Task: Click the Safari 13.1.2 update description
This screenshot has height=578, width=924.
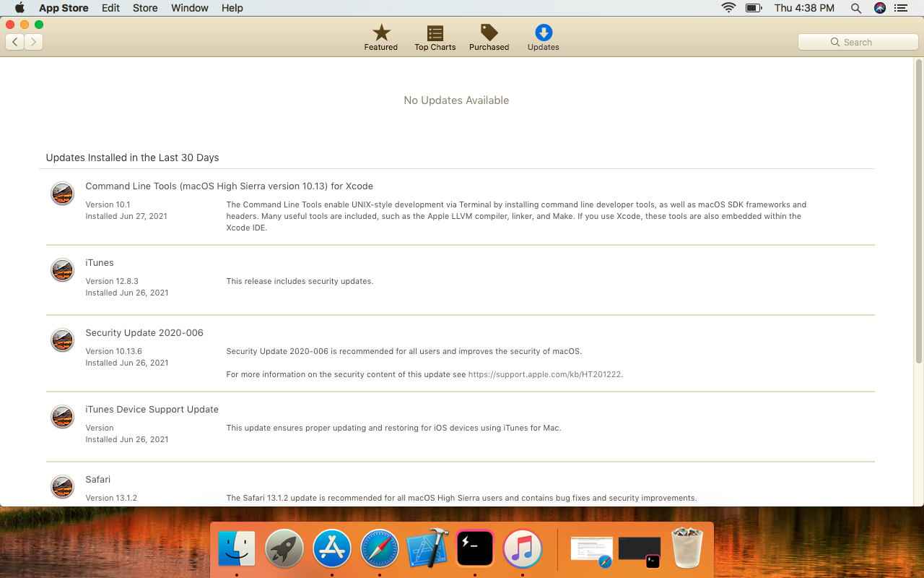Action: tap(461, 498)
